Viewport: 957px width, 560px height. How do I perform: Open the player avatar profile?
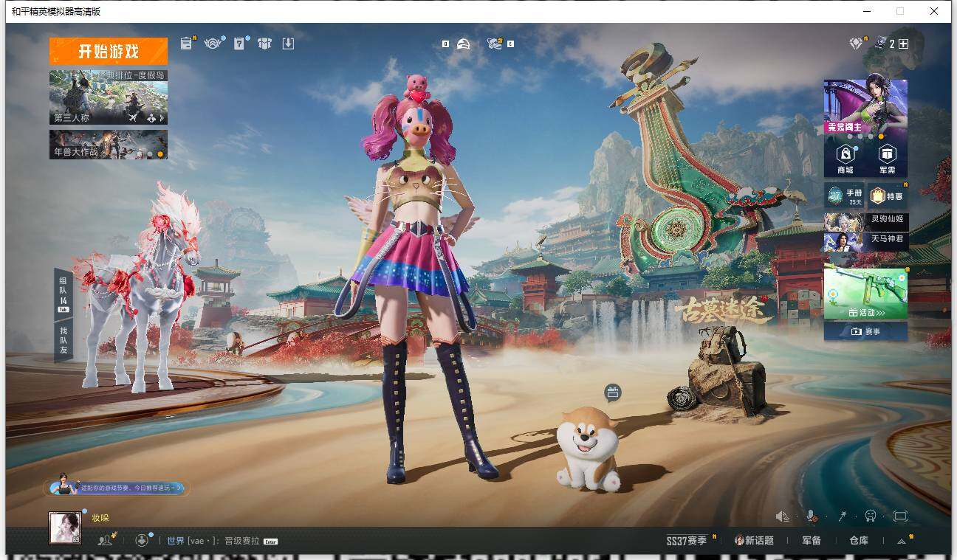(x=65, y=528)
